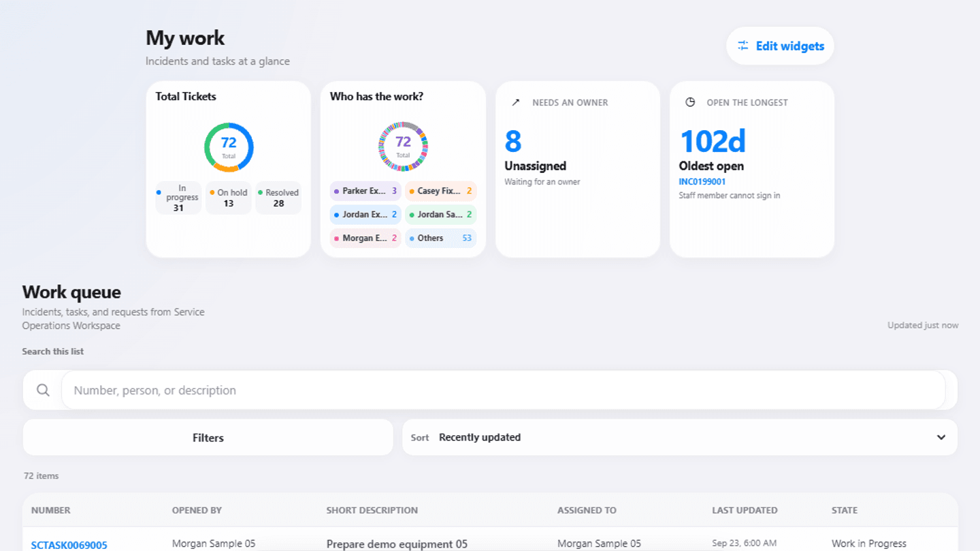Select the Parker Ex... 3 assignee chip

(365, 191)
